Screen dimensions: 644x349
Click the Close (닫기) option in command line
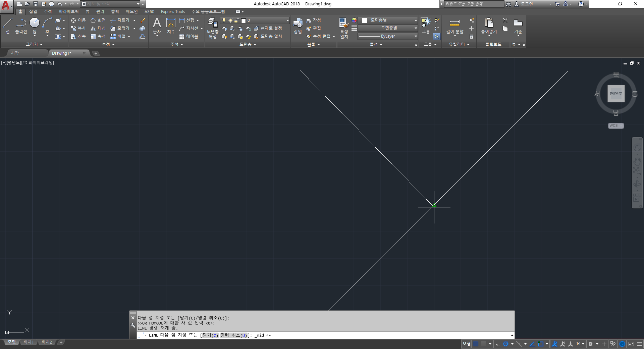point(210,335)
